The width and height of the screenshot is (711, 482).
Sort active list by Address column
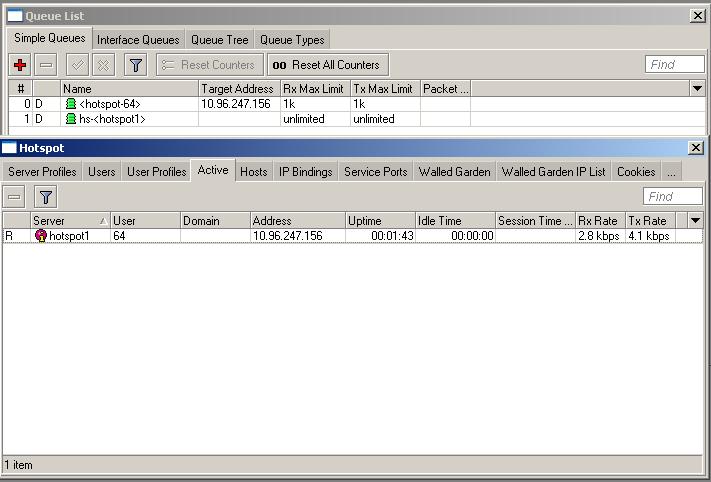[x=298, y=221]
